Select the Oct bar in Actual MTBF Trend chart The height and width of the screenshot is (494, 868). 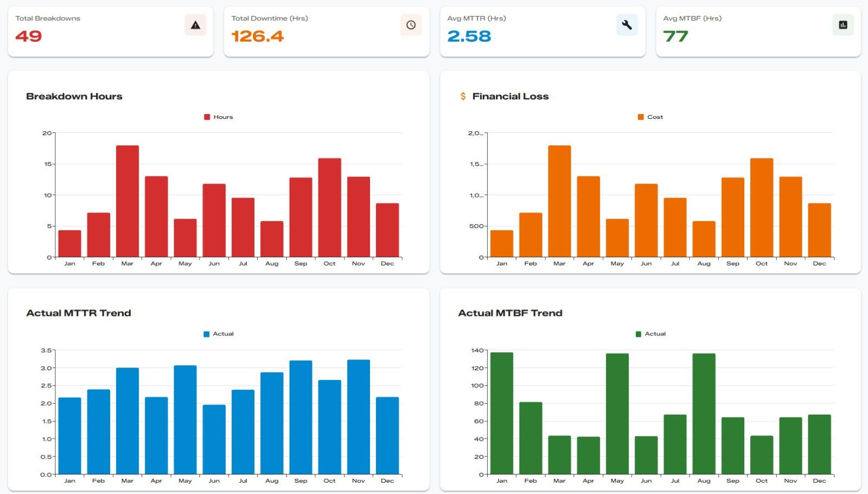click(762, 455)
